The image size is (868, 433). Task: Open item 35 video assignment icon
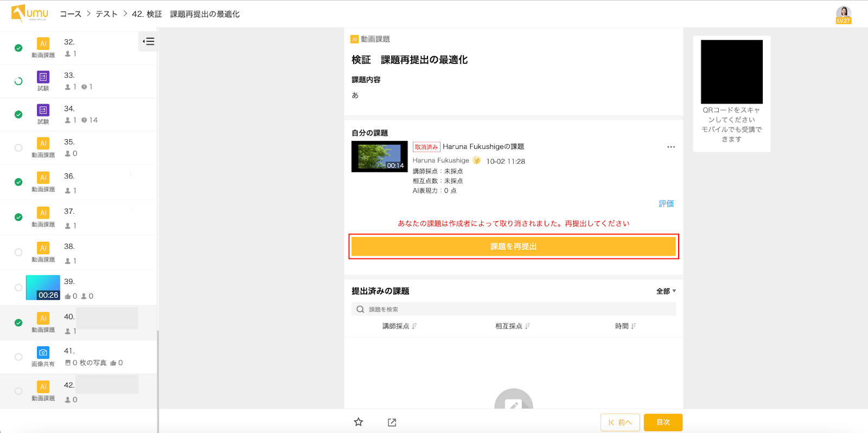[x=43, y=143]
